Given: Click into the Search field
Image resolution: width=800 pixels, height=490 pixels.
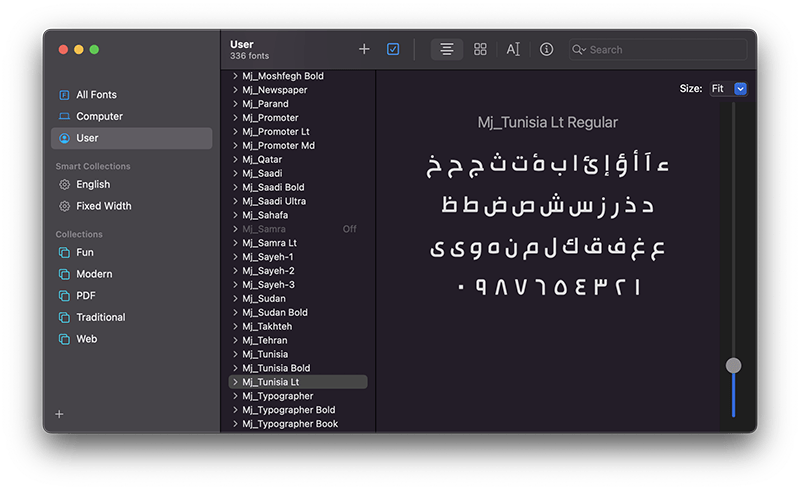Looking at the screenshot, I should [x=658, y=50].
